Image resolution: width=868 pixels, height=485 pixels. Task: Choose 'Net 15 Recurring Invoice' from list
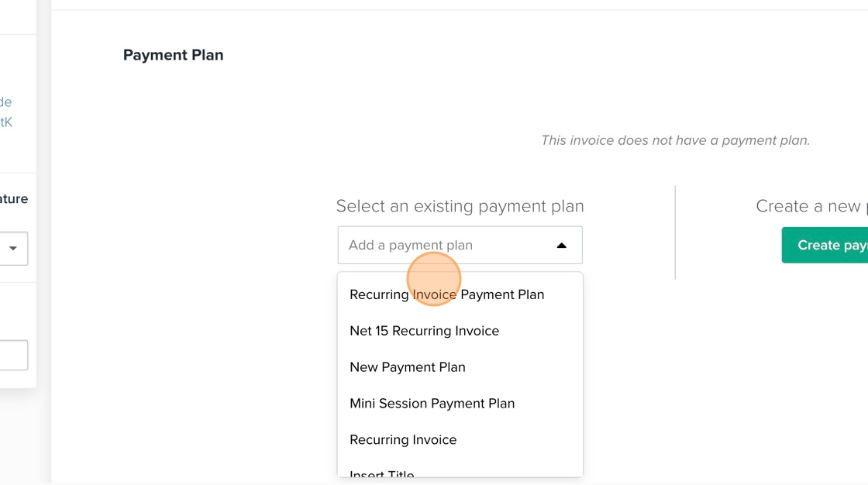(425, 331)
